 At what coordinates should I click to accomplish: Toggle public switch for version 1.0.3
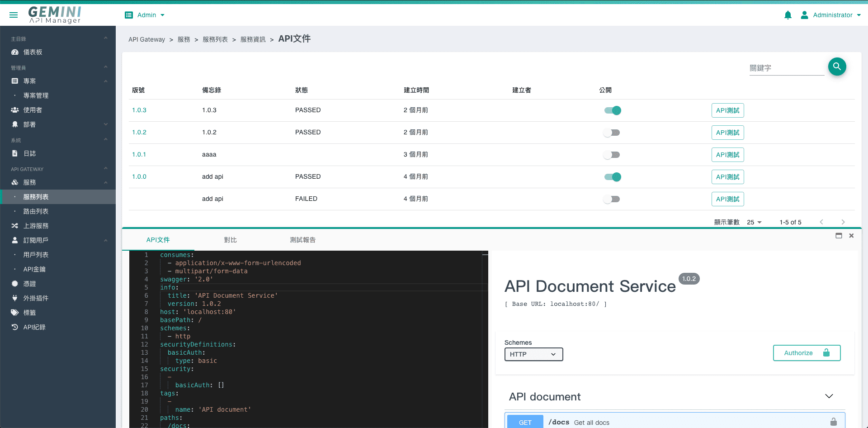613,110
